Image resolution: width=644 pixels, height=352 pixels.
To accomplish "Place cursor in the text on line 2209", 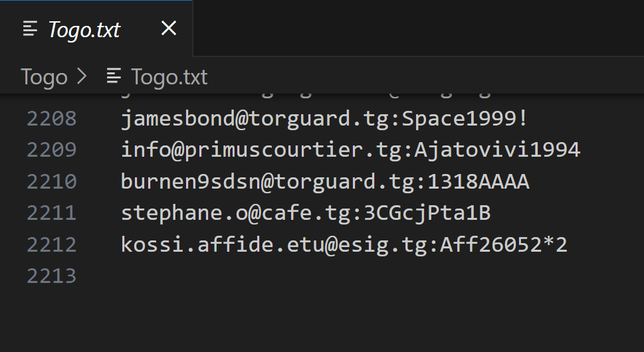I will (350, 149).
